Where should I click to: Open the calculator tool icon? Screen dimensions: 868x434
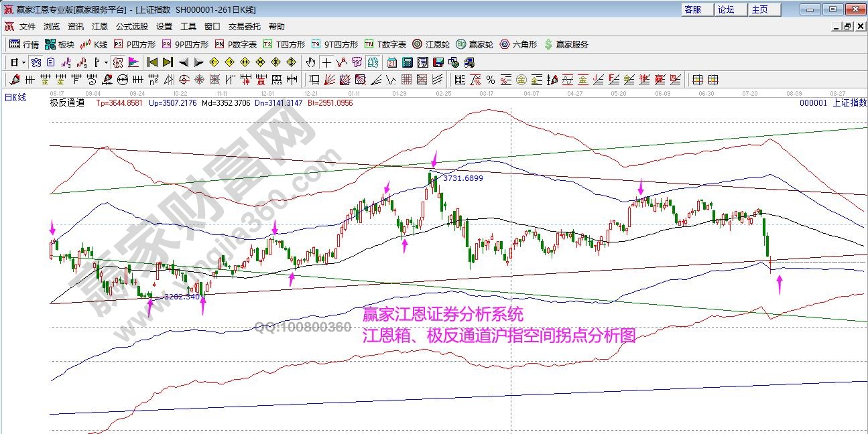coord(407,62)
